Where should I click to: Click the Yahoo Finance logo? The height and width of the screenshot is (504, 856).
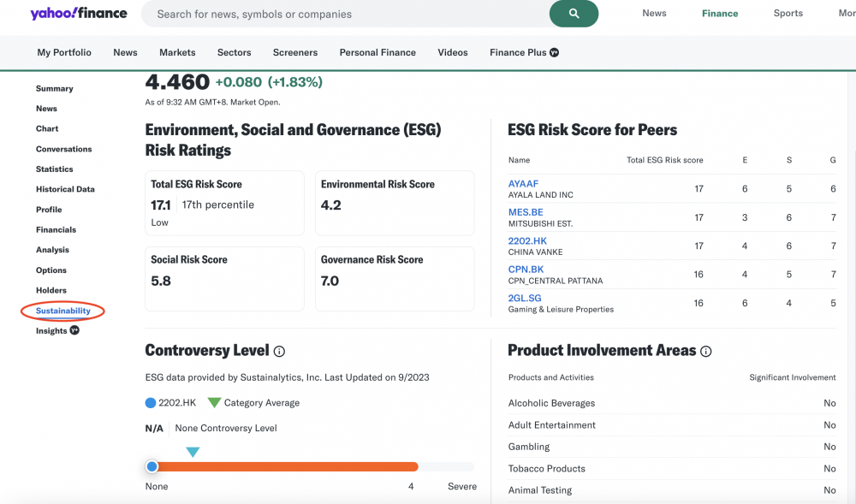[79, 14]
